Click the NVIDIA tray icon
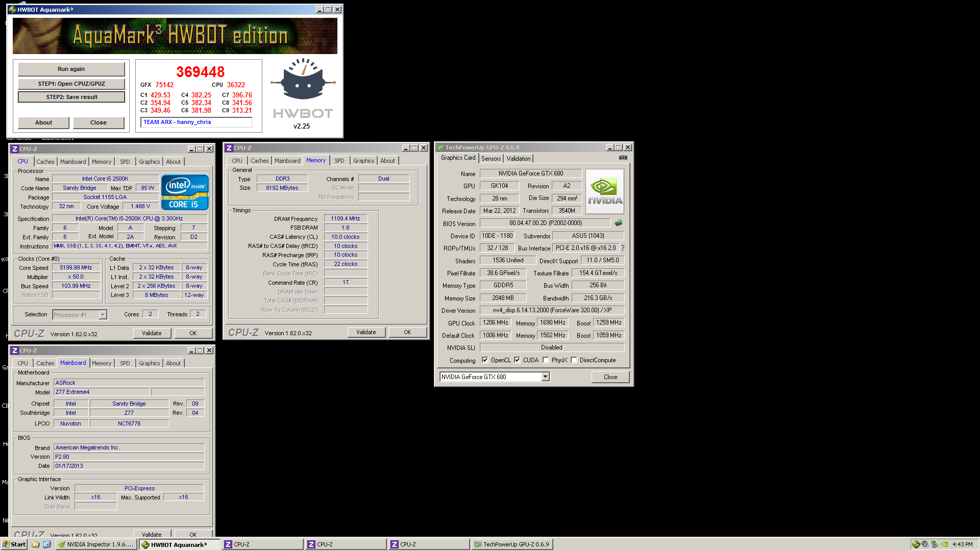 944,544
